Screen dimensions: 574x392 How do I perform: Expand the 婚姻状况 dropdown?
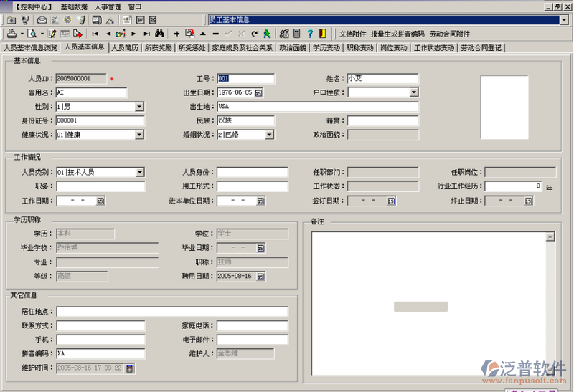(x=269, y=135)
